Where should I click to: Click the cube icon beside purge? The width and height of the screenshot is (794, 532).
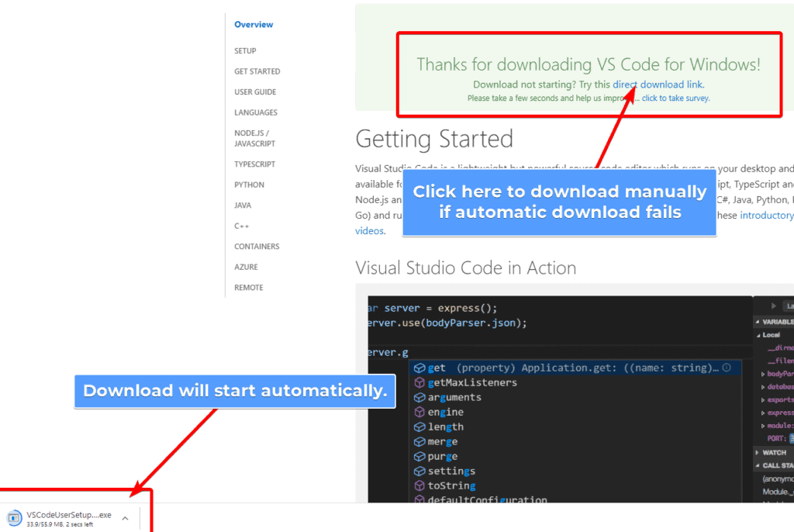[419, 456]
